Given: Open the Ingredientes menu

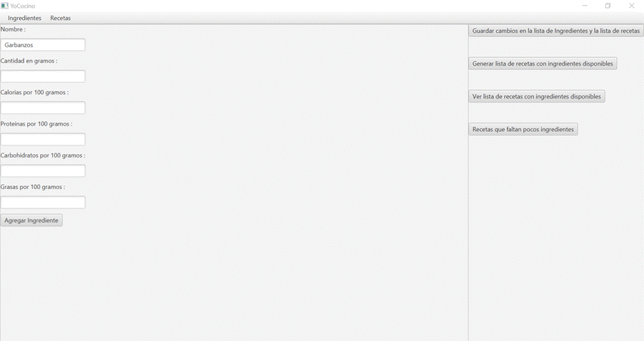Looking at the screenshot, I should click(24, 18).
